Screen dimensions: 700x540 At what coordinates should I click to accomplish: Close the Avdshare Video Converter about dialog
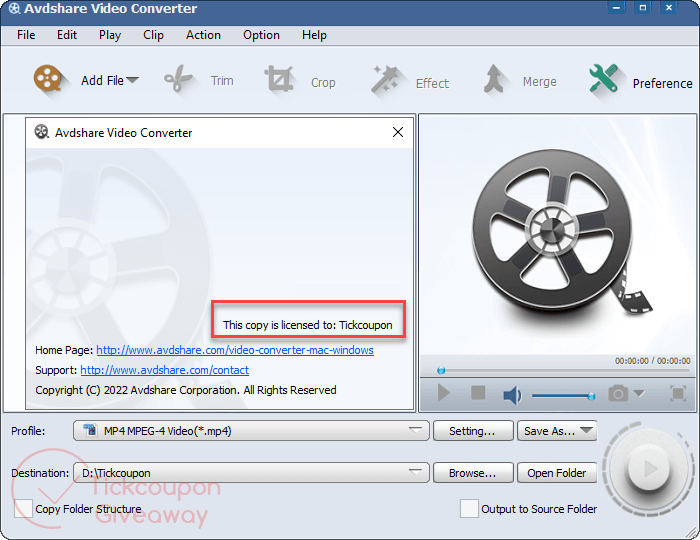(398, 132)
